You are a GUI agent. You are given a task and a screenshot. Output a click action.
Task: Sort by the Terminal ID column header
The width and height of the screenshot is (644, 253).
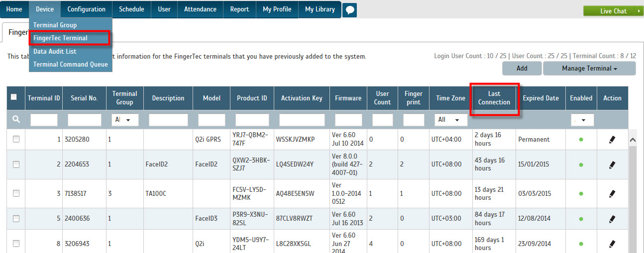[x=44, y=98]
